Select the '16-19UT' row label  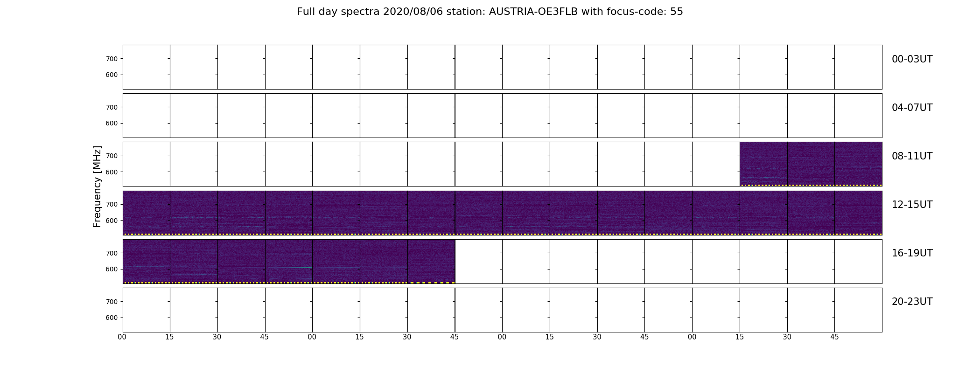pyautogui.click(x=912, y=253)
